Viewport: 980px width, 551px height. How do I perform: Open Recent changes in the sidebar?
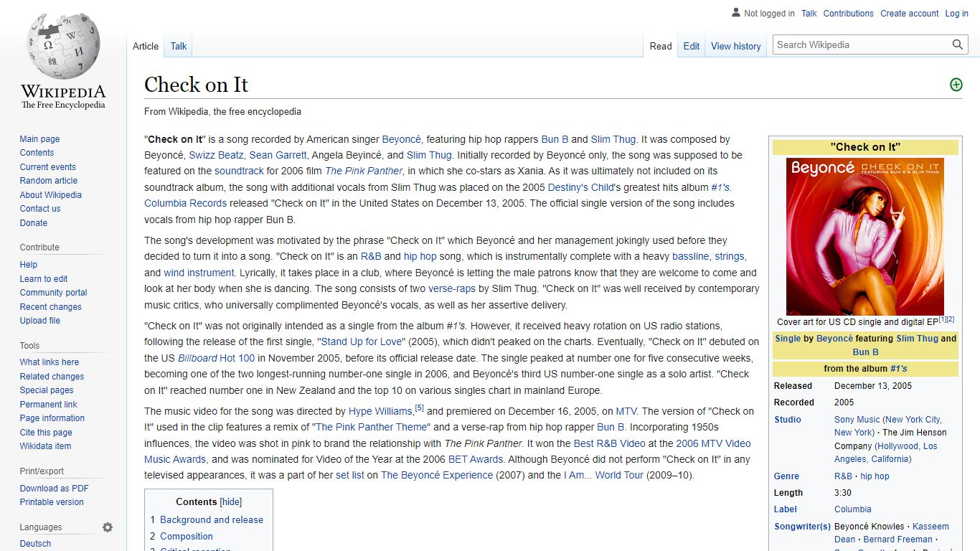50,307
